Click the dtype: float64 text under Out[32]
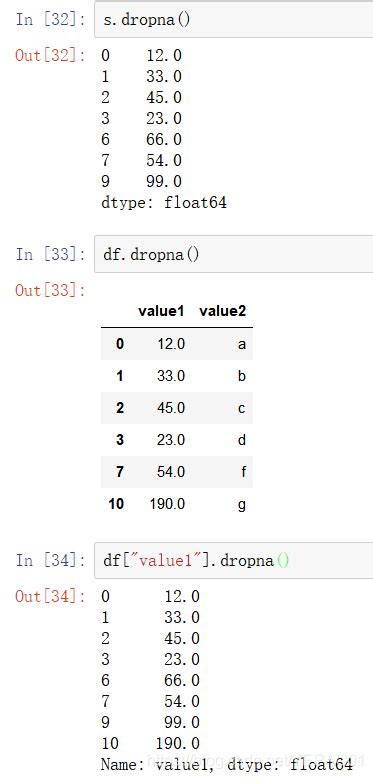The width and height of the screenshot is (373, 779). click(x=164, y=203)
